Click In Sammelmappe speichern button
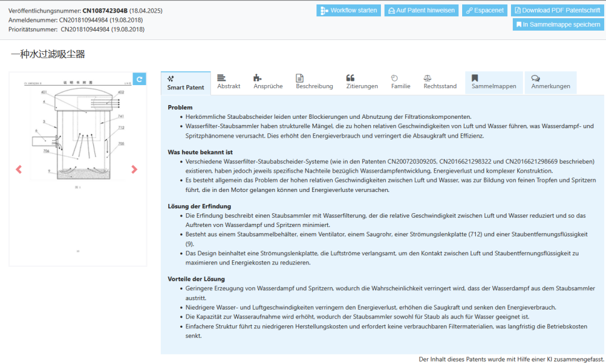The image size is (606, 364). coord(558,24)
